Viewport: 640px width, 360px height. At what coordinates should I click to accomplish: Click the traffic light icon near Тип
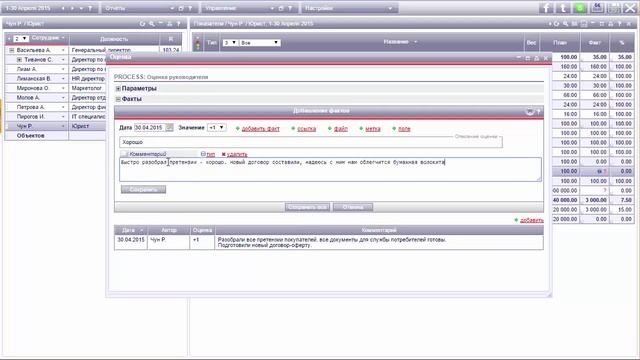pos(198,42)
